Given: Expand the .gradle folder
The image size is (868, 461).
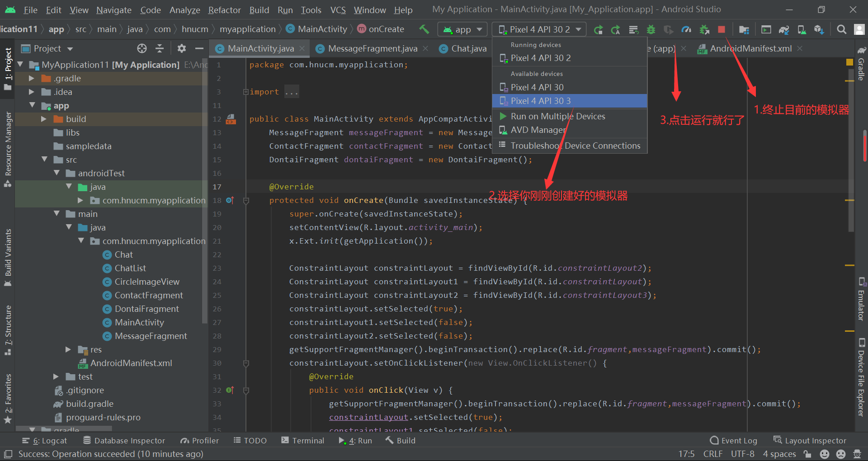Looking at the screenshot, I should (x=31, y=78).
